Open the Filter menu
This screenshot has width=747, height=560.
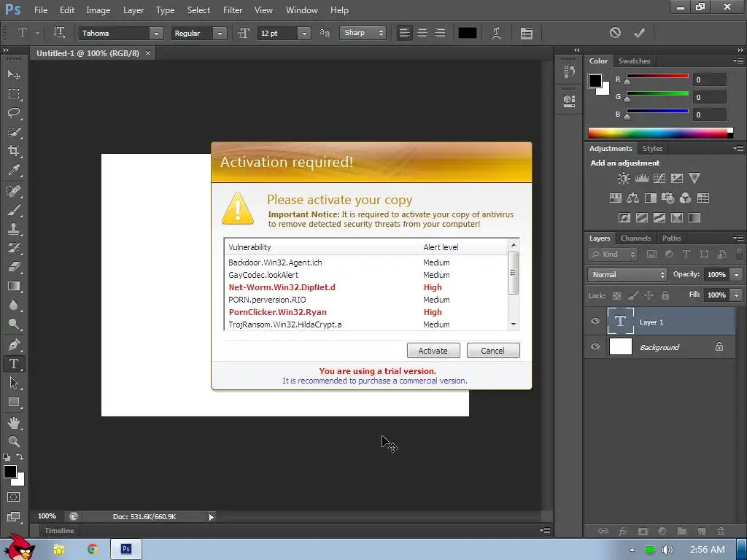(x=233, y=10)
